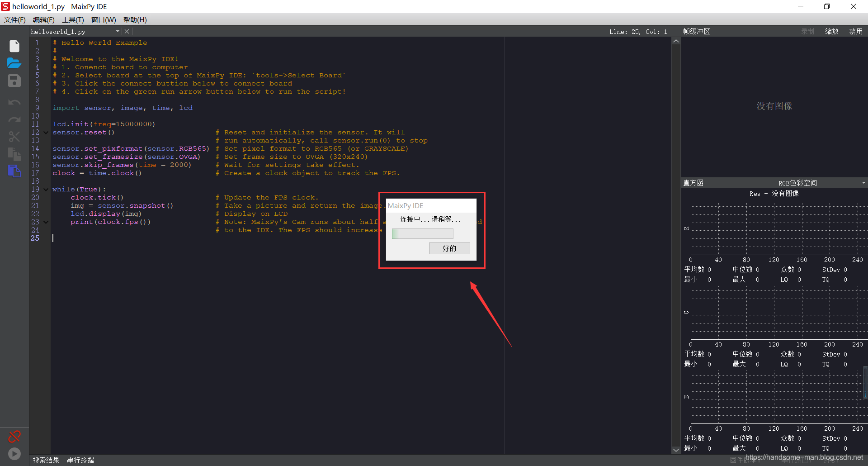Click the 'img = sensor.snapshot()' code

coord(122,206)
